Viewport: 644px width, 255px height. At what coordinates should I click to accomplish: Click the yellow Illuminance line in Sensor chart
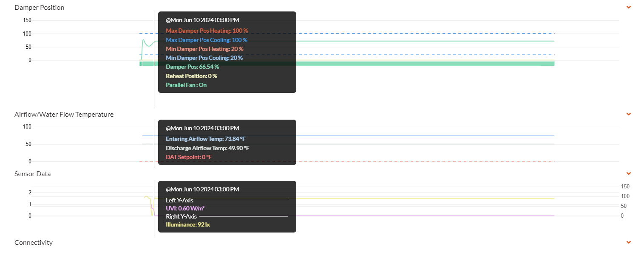click(425, 198)
